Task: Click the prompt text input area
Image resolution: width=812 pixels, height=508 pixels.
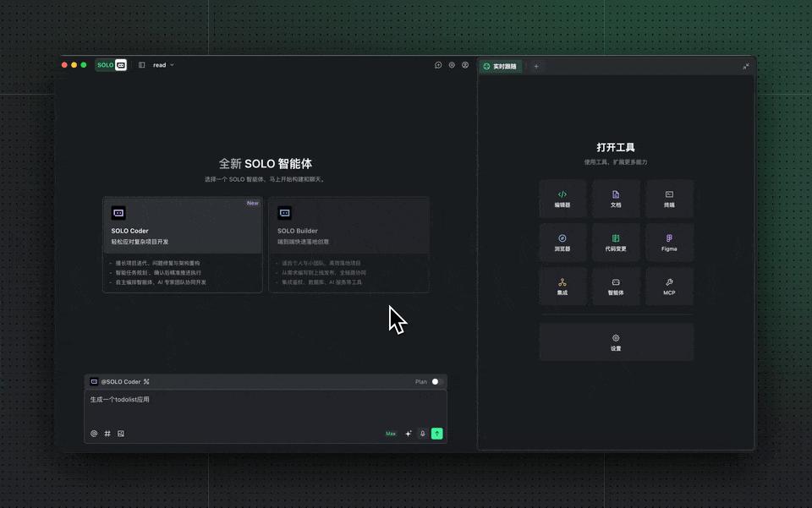Action: coord(265,407)
